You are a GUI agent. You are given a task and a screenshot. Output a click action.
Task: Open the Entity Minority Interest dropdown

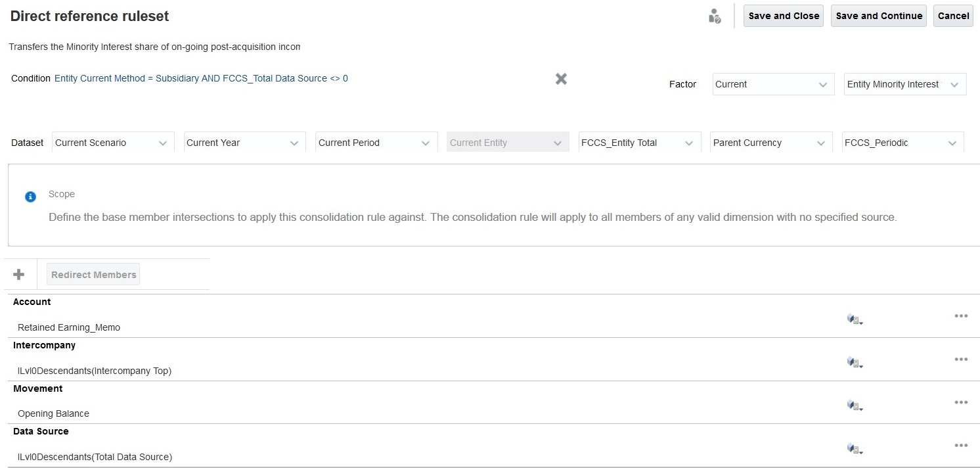[x=904, y=84]
